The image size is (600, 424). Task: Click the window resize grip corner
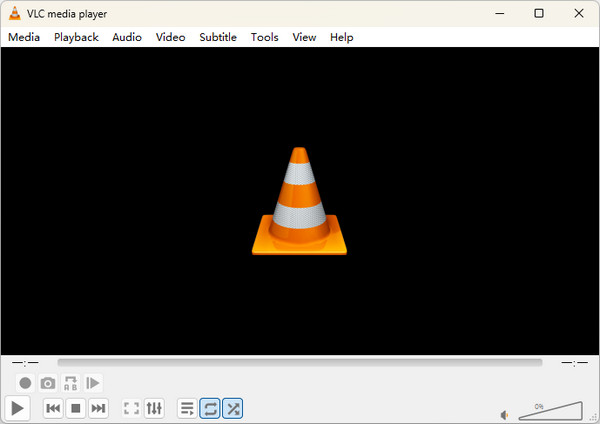click(594, 418)
